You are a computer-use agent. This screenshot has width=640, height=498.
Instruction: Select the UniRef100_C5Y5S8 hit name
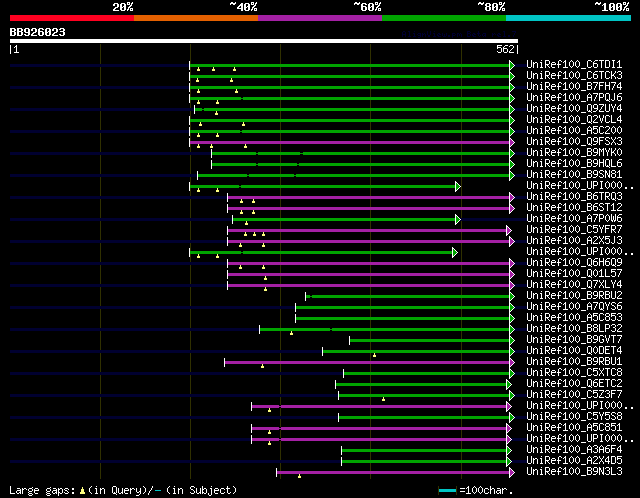click(x=574, y=416)
